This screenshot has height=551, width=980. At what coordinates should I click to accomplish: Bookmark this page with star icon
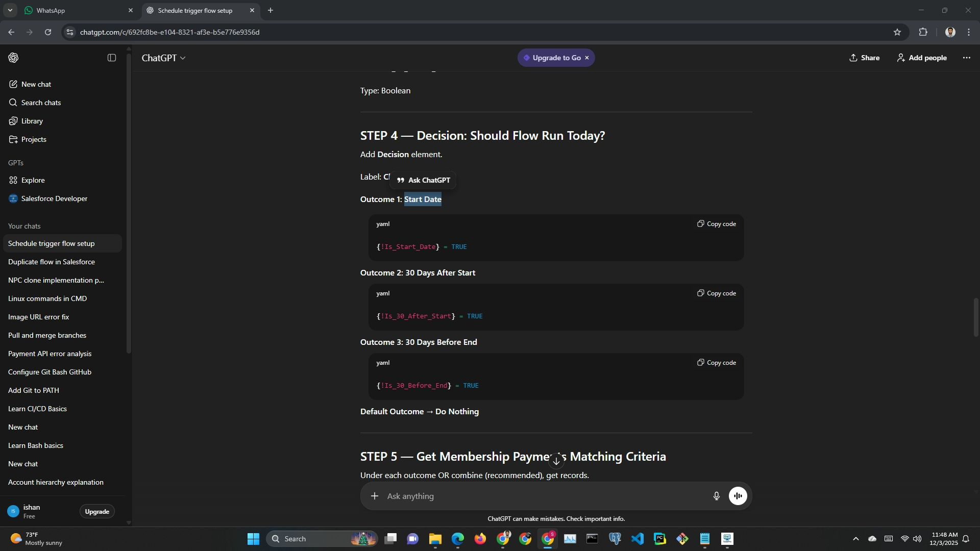pos(897,32)
